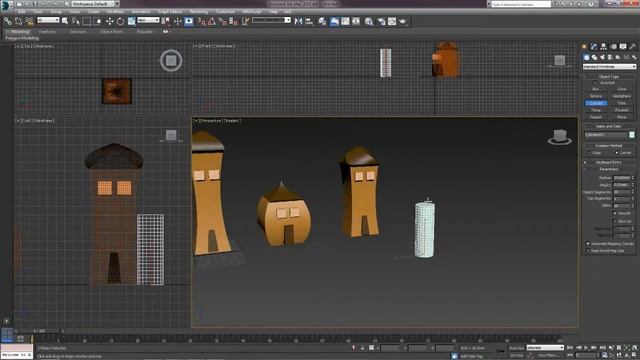Open the Modifiers menu
This screenshot has height=360, width=640.
[x=115, y=12]
